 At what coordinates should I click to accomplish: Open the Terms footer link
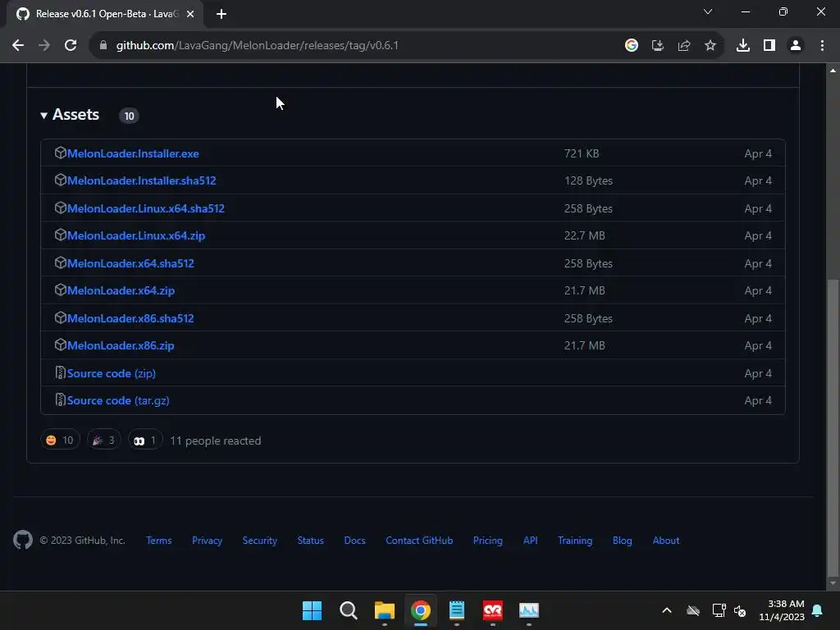tap(159, 541)
